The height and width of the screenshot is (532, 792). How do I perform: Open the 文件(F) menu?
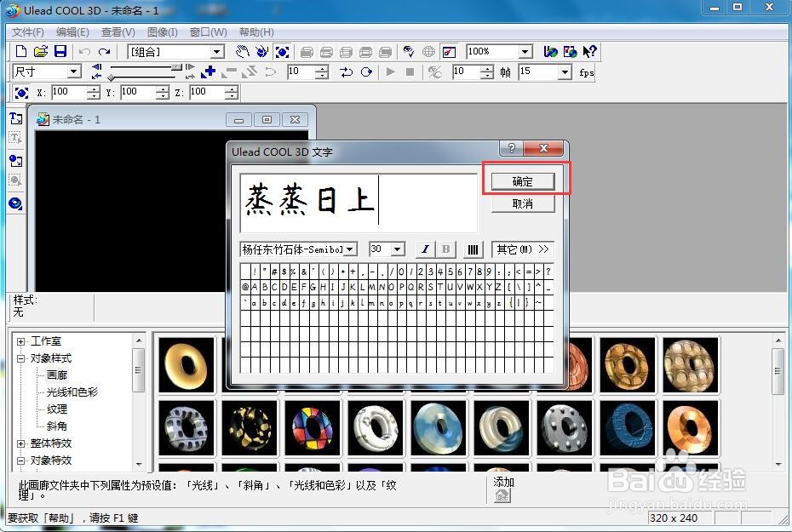click(x=28, y=32)
